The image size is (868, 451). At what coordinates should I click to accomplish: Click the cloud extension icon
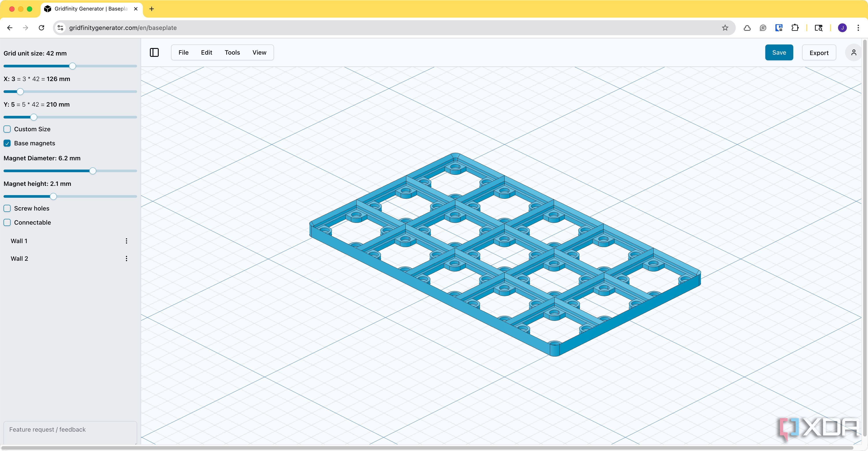(x=747, y=28)
